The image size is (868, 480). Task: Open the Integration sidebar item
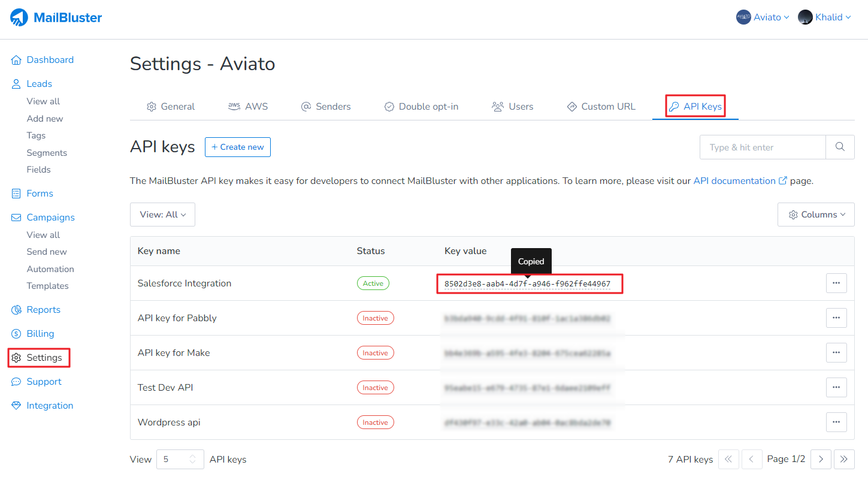click(x=50, y=406)
